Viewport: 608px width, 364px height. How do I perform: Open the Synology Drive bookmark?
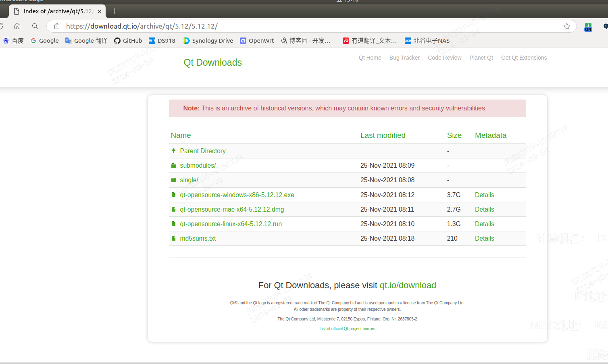tap(208, 41)
